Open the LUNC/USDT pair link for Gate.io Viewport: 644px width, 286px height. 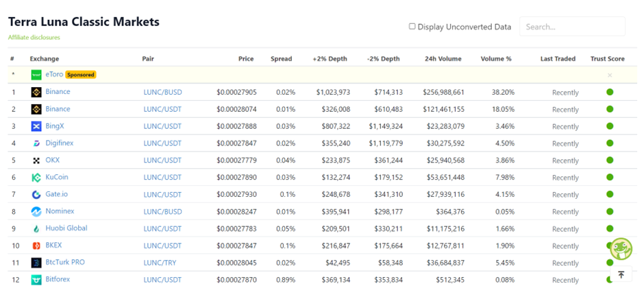(x=162, y=195)
